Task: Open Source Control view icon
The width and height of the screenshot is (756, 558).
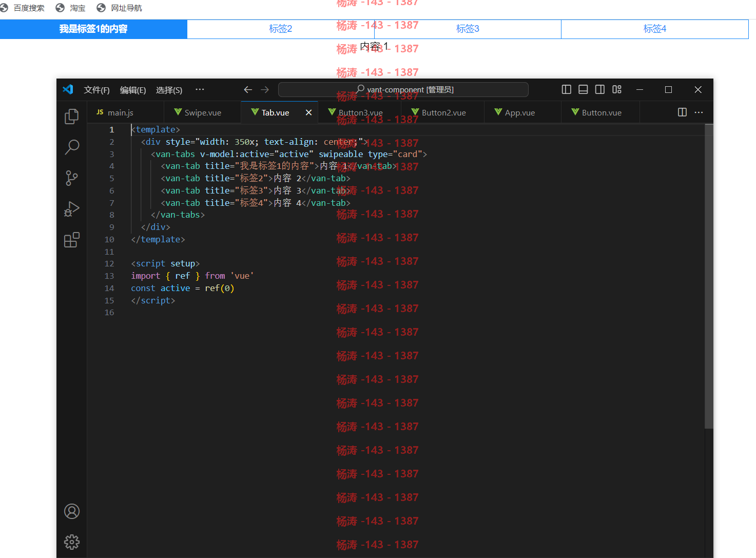Action: [x=72, y=178]
